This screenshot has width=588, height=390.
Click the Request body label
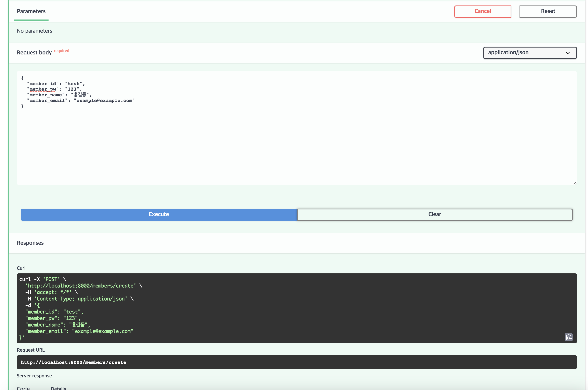pos(34,52)
